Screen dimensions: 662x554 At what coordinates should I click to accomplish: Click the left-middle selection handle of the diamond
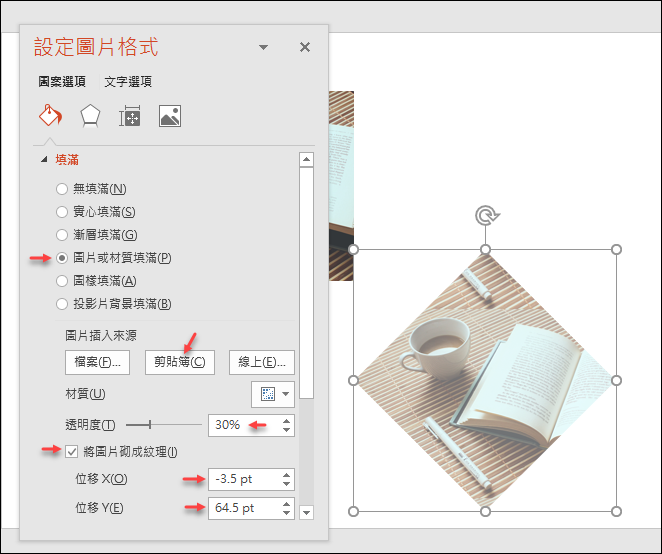coord(354,380)
